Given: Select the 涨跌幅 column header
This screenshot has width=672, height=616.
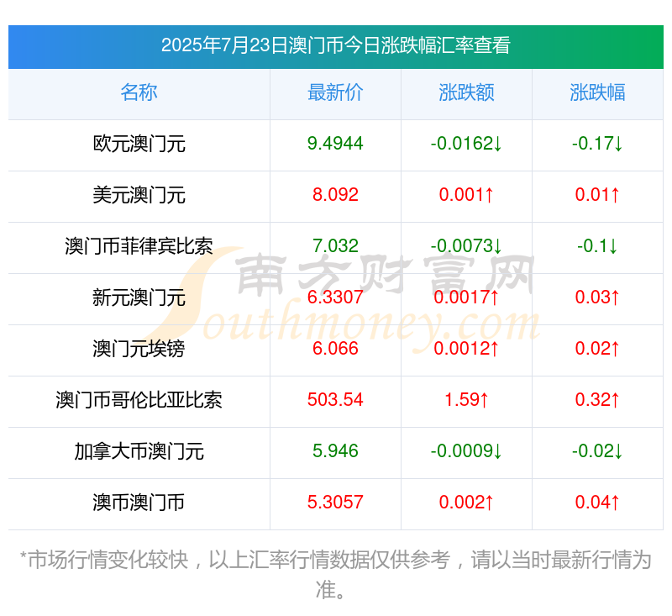Looking at the screenshot, I should click(597, 92).
